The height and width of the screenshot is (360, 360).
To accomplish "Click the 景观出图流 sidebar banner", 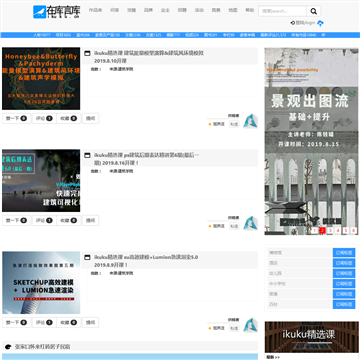I will (311, 141).
